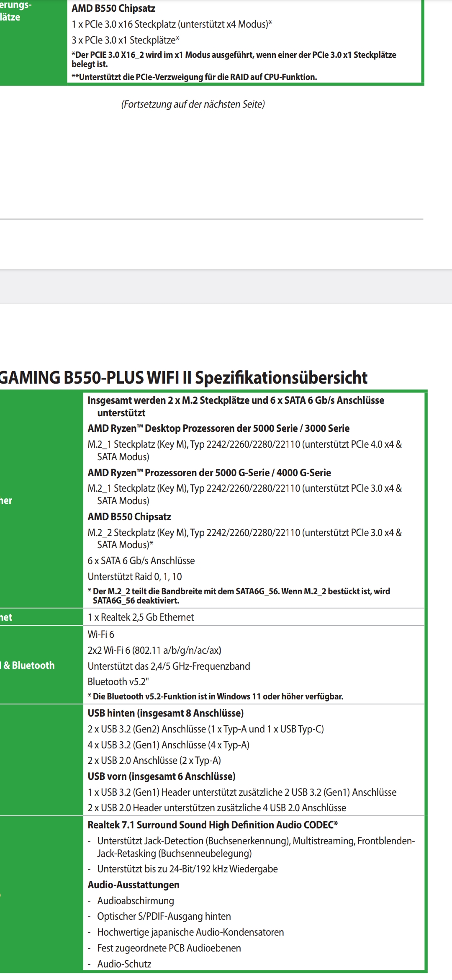
Task: Click "Bluetooth v5.2" line
Action: pyautogui.click(x=118, y=682)
